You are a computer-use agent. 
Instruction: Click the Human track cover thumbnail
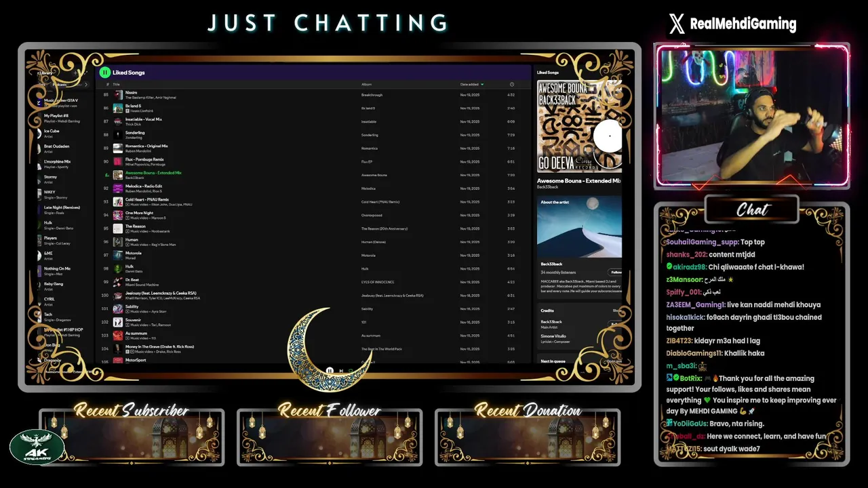pos(118,242)
